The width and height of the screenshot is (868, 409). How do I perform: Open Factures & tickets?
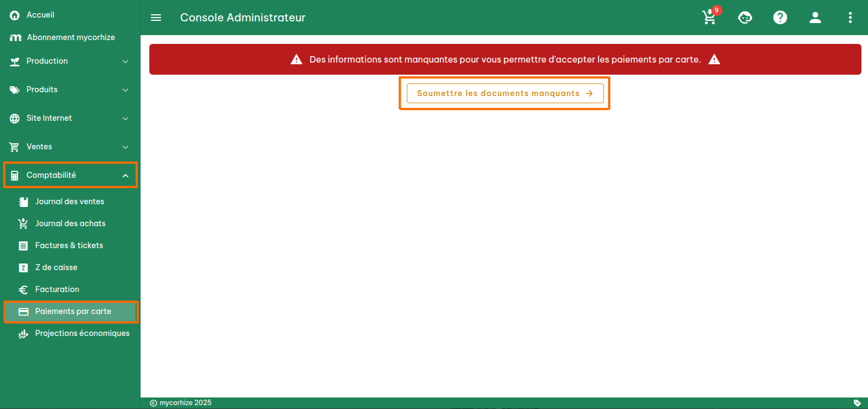[x=70, y=245]
